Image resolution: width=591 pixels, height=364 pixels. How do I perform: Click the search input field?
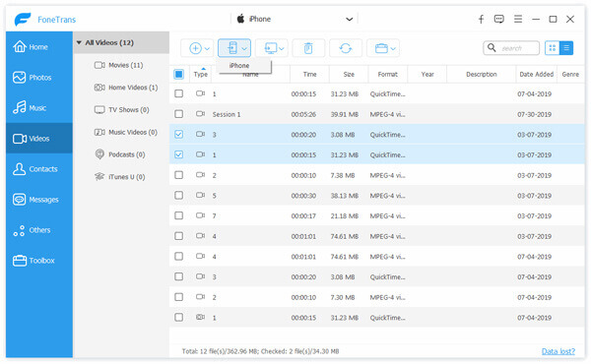pyautogui.click(x=511, y=48)
